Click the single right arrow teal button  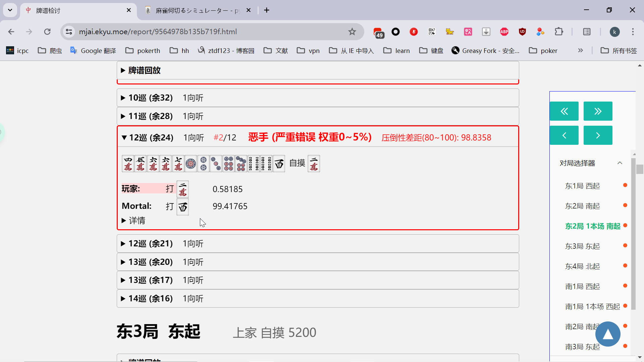pos(598,135)
